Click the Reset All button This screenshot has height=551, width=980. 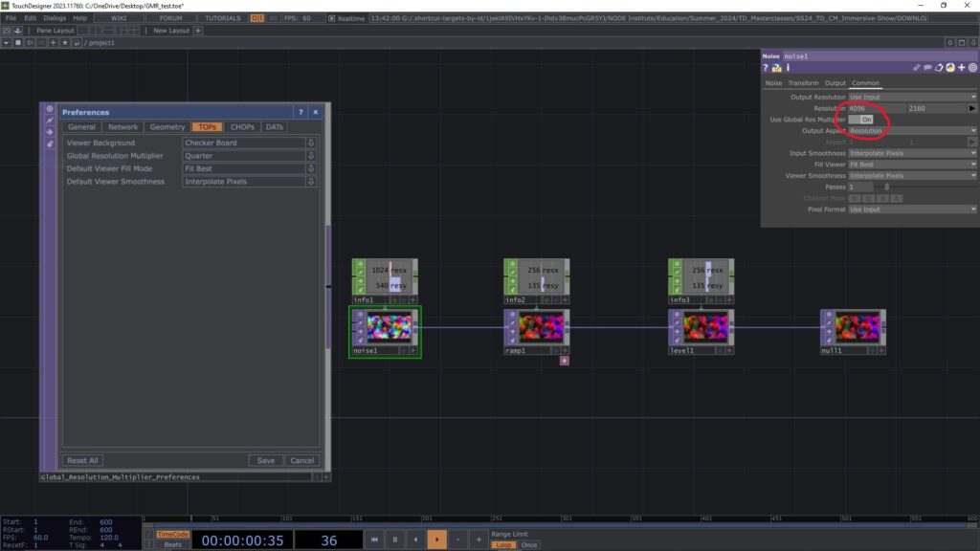(x=81, y=461)
